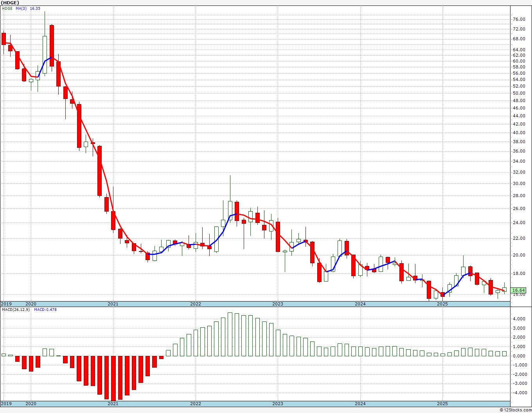532x413 pixels.
Task: Click the MA(3) indicator label
Action: tap(21, 8)
